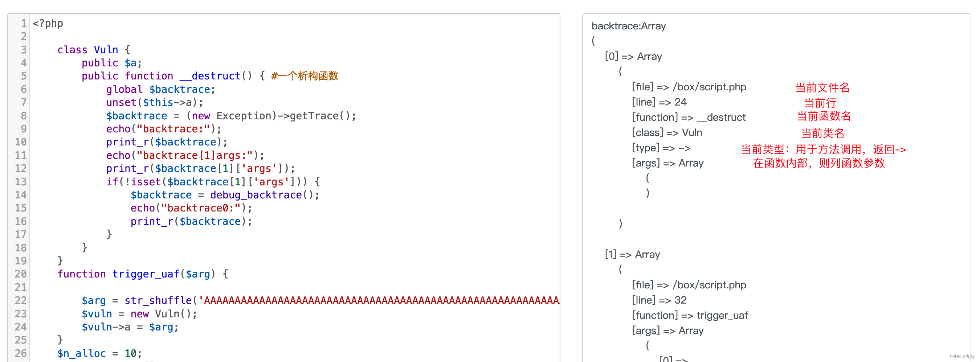Click the '<?php' opening tag on line 1
Screen dimensions: 980x362
(x=48, y=24)
